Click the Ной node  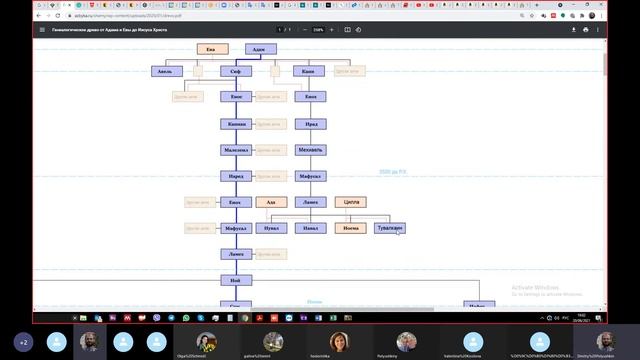(236, 280)
